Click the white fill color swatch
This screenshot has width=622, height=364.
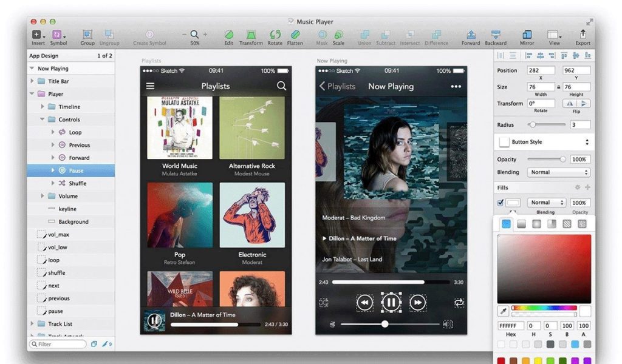[x=513, y=203]
